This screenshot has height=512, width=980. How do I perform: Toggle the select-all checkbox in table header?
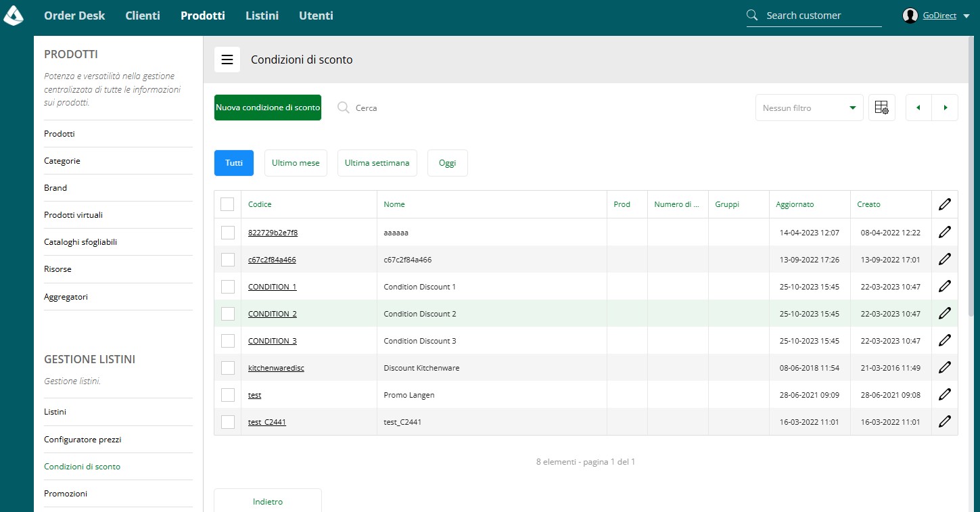coord(227,204)
